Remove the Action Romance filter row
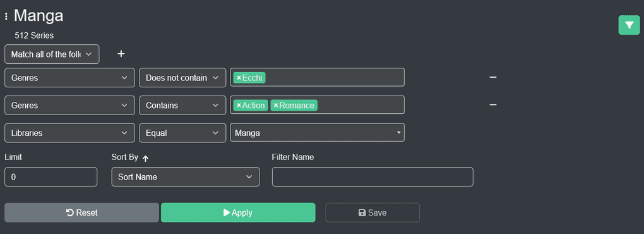 tap(493, 105)
